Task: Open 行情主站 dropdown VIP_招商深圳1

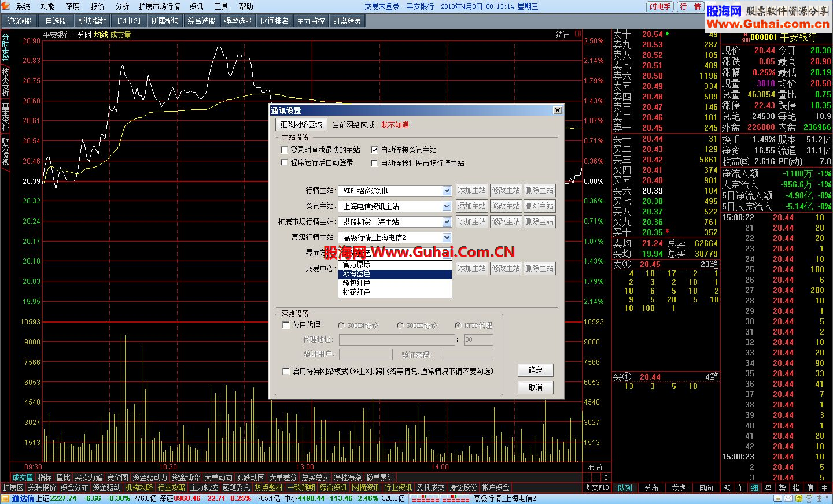Action: [x=395, y=191]
